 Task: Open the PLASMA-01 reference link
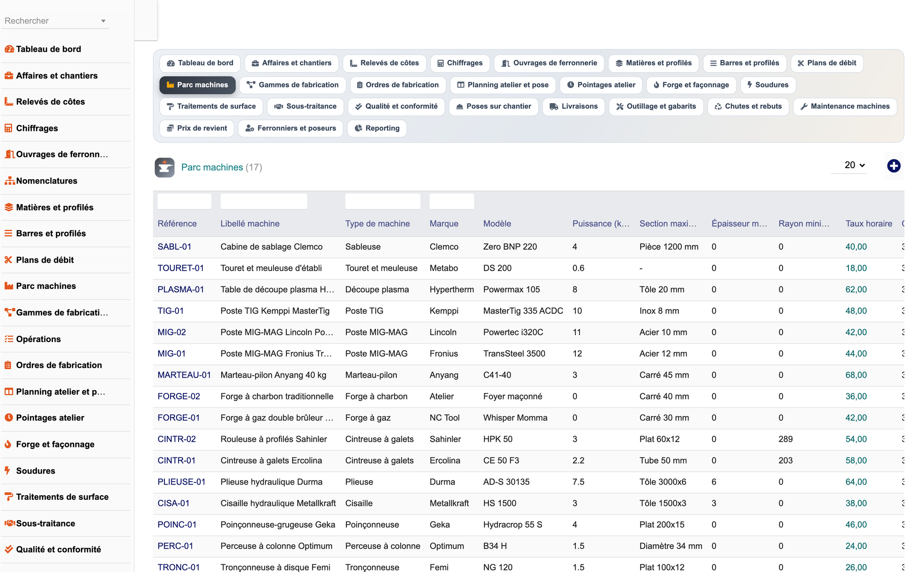click(x=180, y=289)
